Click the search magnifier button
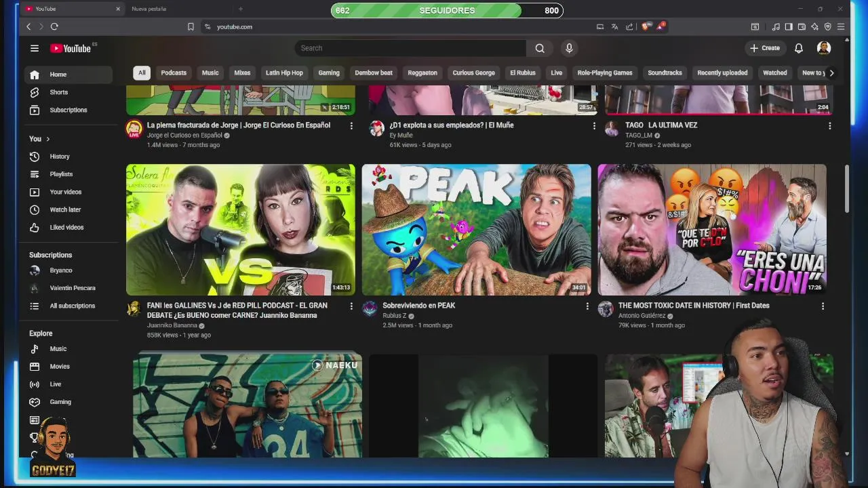The width and height of the screenshot is (868, 488). (540, 48)
